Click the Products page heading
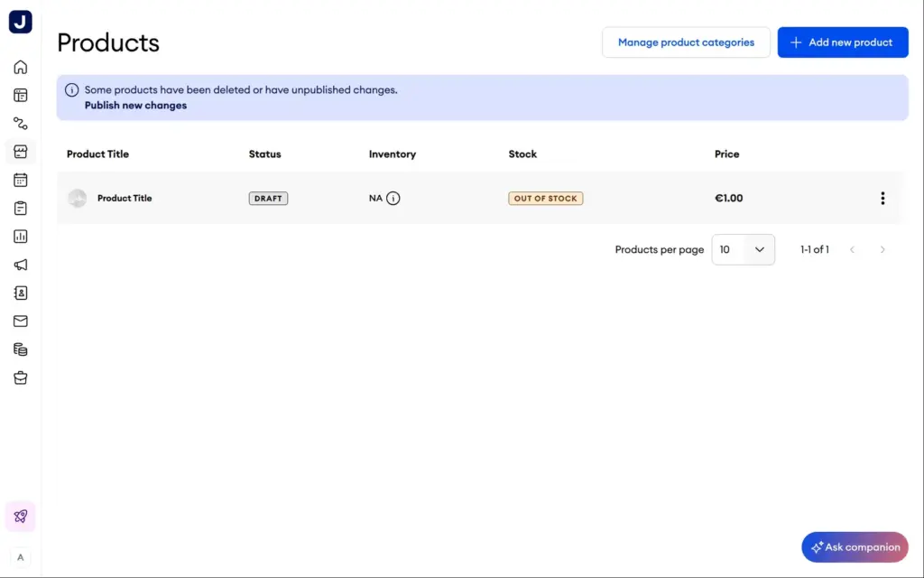 coord(108,43)
